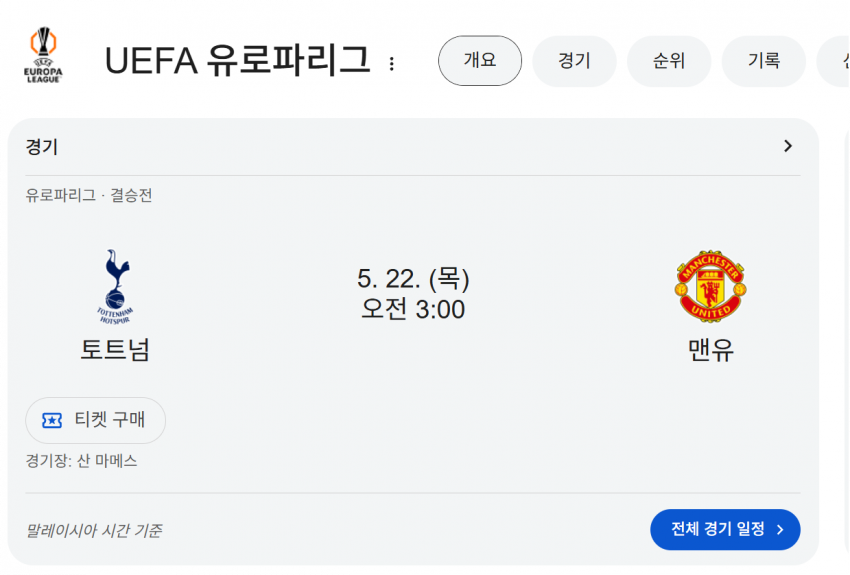Open the 순위 tab

tap(669, 61)
